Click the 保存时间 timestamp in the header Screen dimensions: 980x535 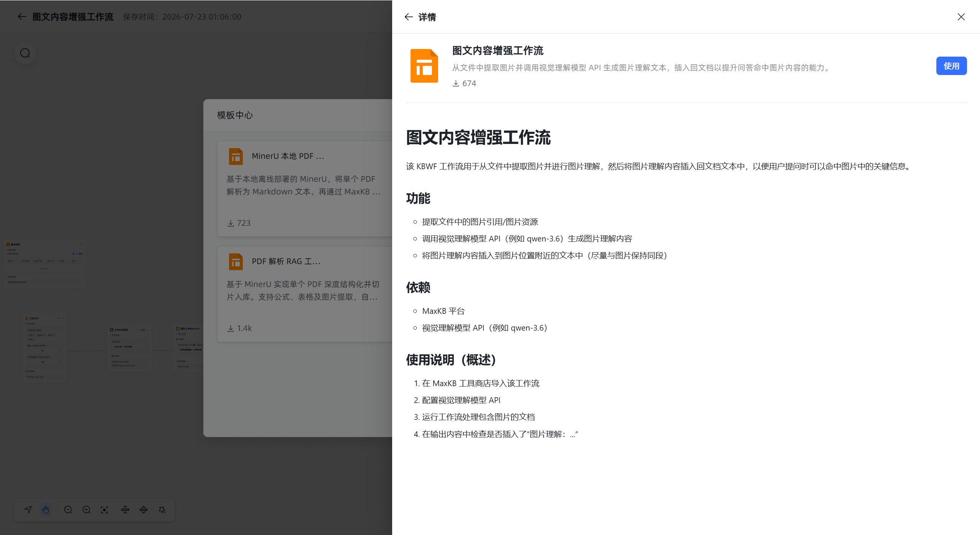[x=182, y=17]
